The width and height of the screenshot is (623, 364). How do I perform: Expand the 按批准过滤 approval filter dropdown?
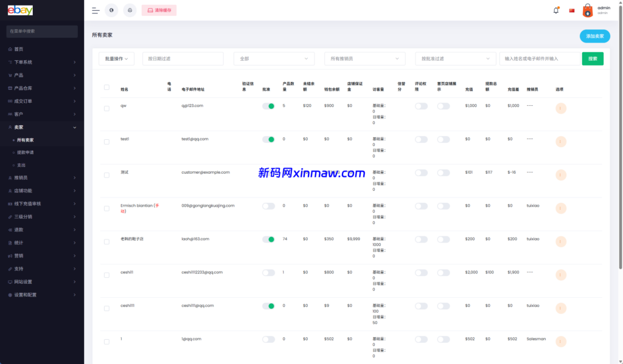(x=456, y=58)
